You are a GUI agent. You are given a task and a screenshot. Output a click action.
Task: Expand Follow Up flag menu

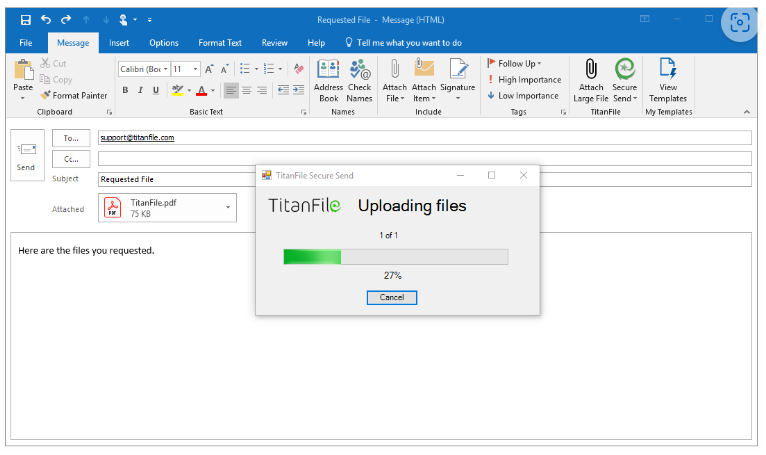(x=514, y=64)
